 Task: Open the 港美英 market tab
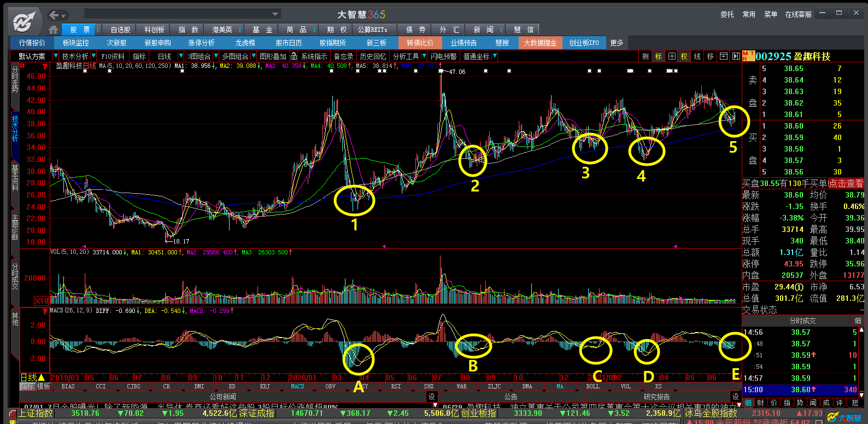[222, 30]
